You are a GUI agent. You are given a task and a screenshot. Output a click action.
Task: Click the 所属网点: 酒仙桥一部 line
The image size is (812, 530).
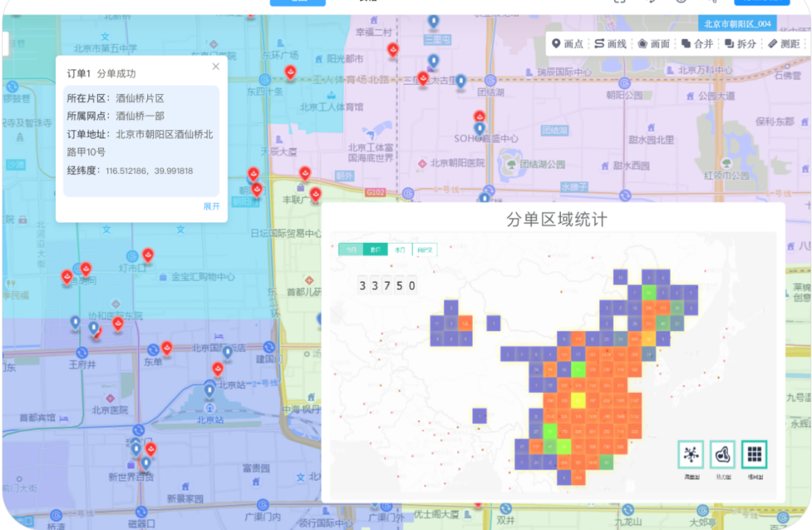[x=116, y=116]
